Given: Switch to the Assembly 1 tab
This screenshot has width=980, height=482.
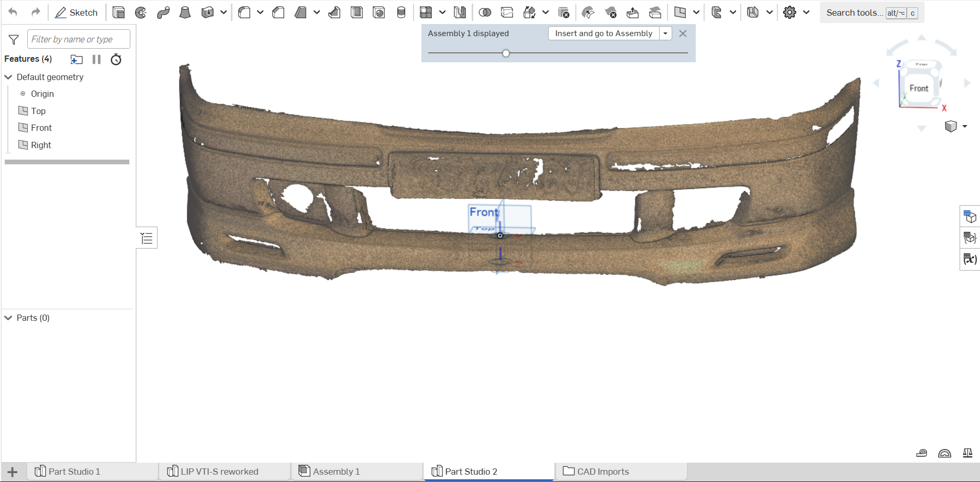Looking at the screenshot, I should (336, 472).
